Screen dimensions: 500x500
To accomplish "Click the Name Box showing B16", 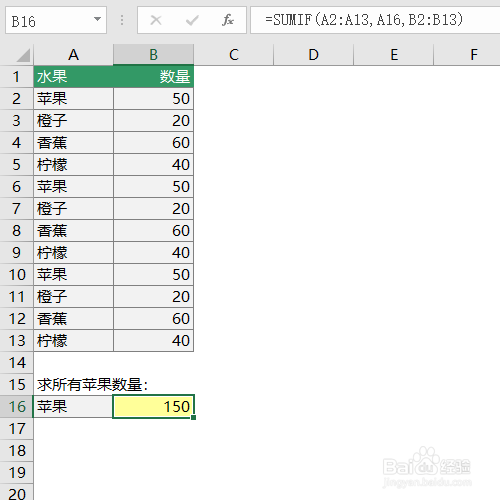I will click(x=56, y=20).
